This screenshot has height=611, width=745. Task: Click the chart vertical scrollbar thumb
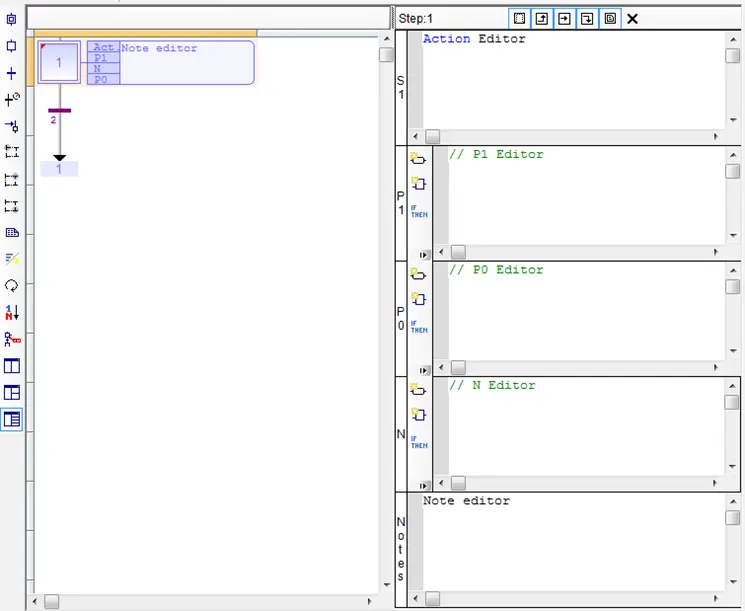(387, 55)
